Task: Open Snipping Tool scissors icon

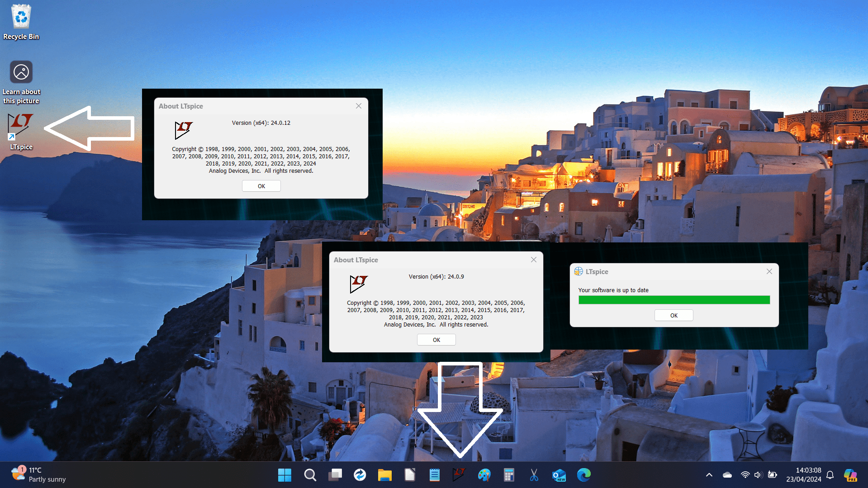Action: point(534,475)
